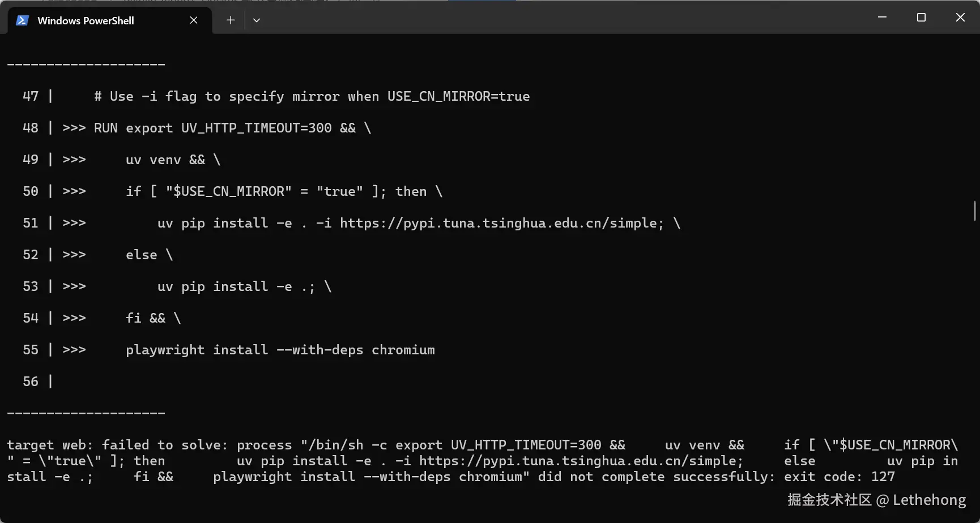Close the Windows PowerShell tab

[194, 20]
